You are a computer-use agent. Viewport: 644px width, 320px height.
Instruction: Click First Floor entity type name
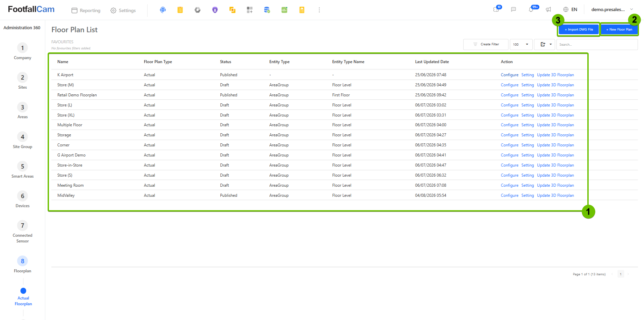coord(341,95)
